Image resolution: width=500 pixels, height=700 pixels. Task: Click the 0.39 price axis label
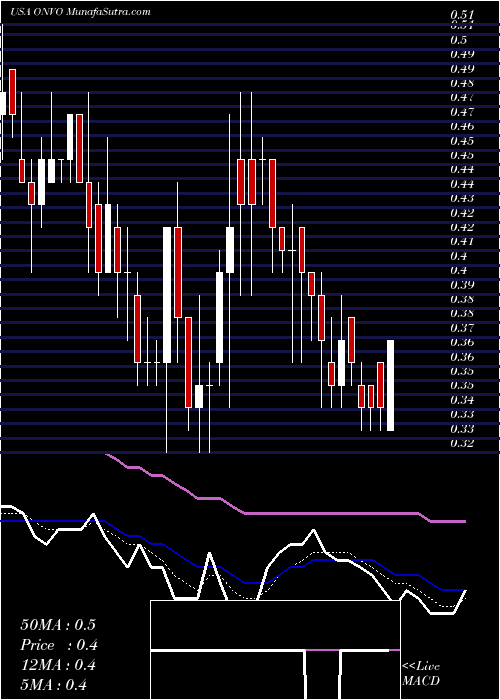tap(461, 285)
